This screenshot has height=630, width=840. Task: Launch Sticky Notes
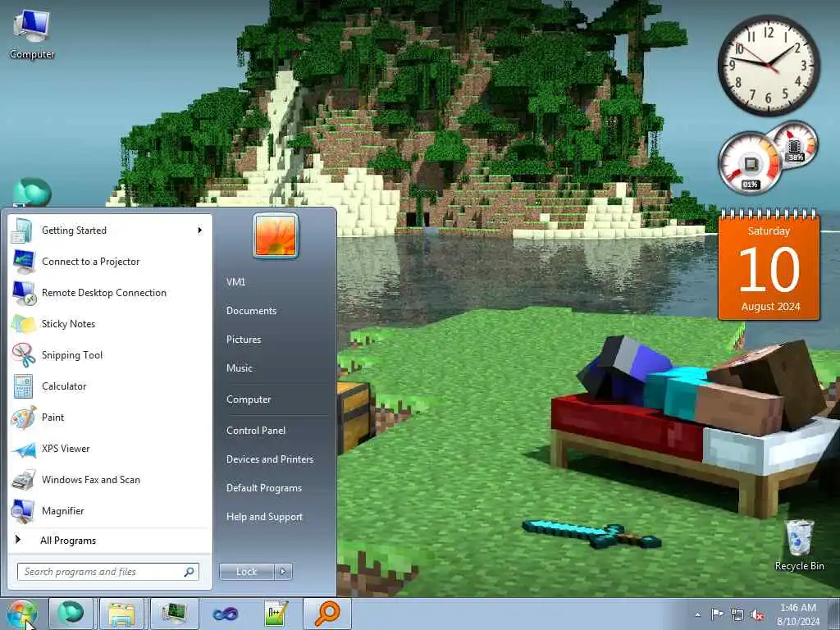110,323
